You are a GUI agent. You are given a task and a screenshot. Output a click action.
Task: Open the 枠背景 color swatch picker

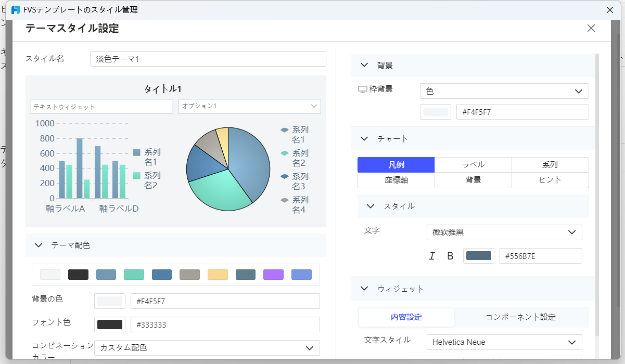pyautogui.click(x=436, y=112)
